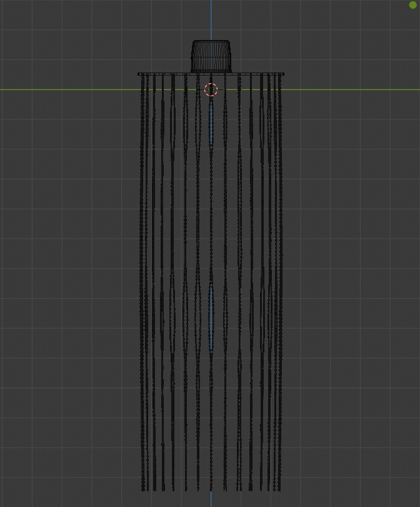Click the green Y-axis gizmo dot
The width and height of the screenshot is (420, 507).
(412, 5)
